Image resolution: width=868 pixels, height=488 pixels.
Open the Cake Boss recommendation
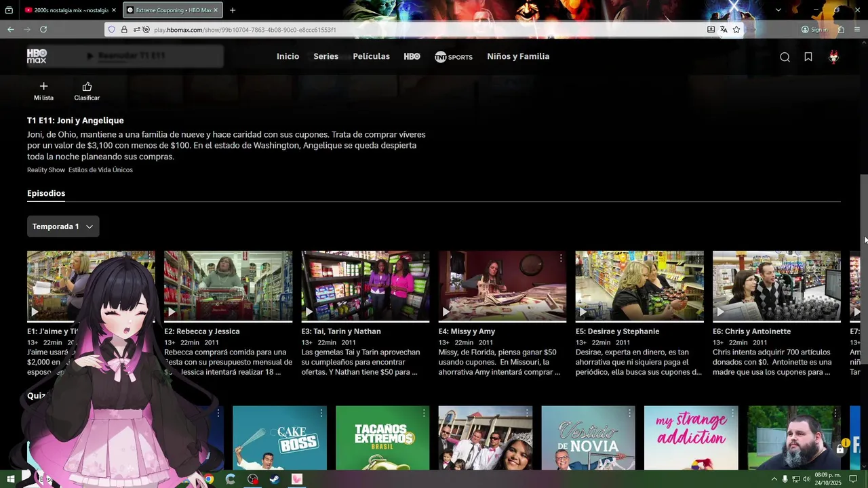[x=279, y=438]
